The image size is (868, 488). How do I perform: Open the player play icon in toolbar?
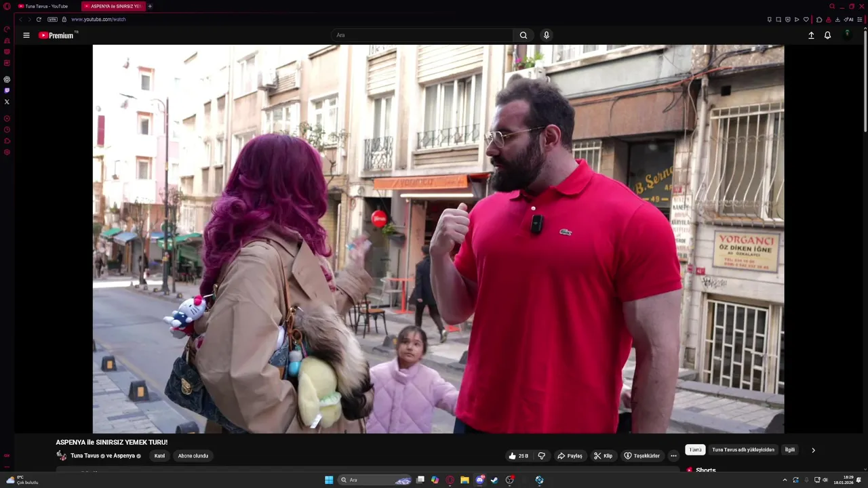pos(797,20)
